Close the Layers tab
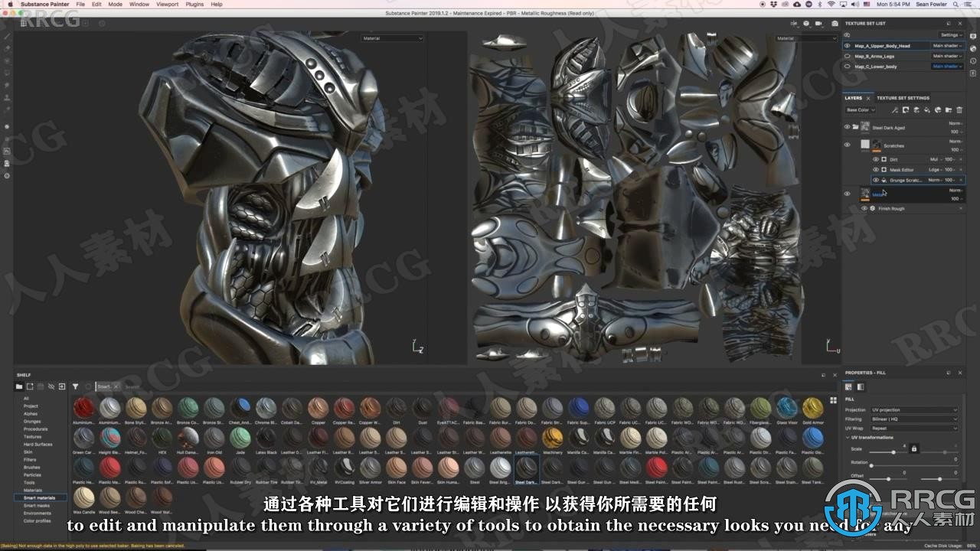 coord(870,98)
